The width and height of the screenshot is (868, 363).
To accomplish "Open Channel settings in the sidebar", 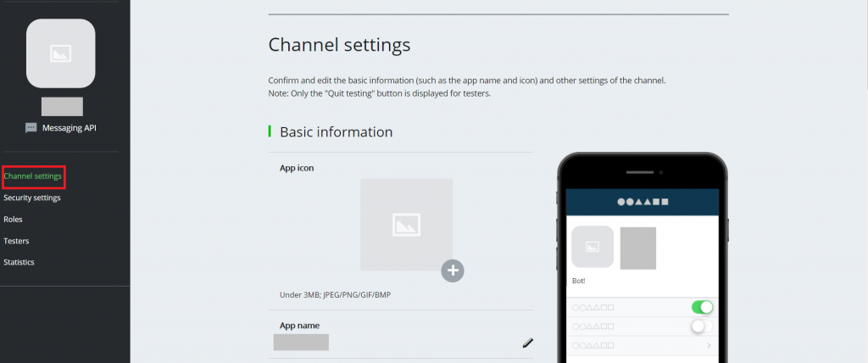I will 33,176.
